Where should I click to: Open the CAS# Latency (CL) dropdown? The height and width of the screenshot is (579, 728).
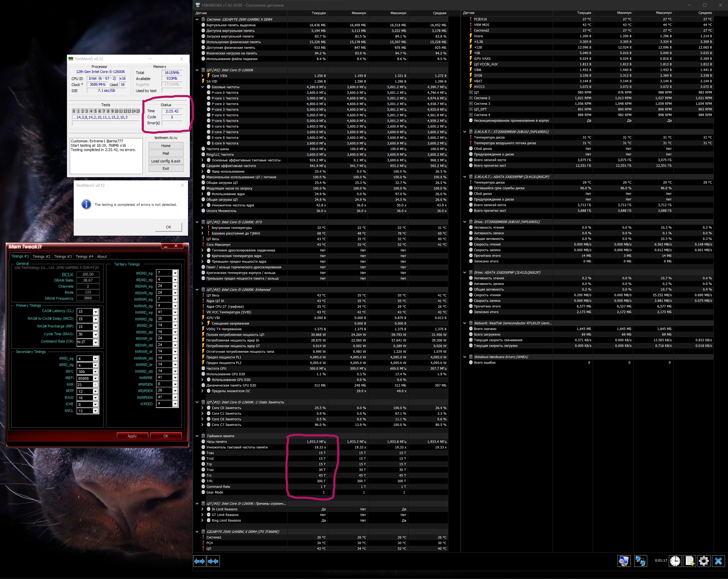pos(95,311)
